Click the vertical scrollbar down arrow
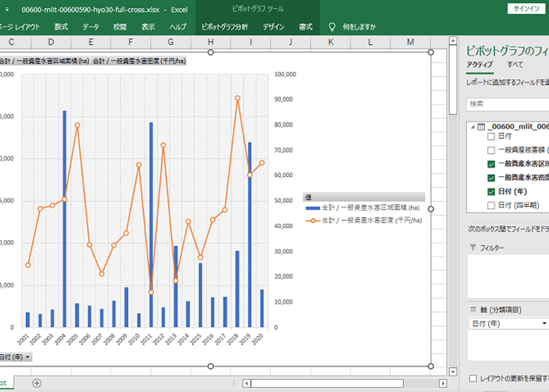The image size is (549, 392). tap(453, 371)
